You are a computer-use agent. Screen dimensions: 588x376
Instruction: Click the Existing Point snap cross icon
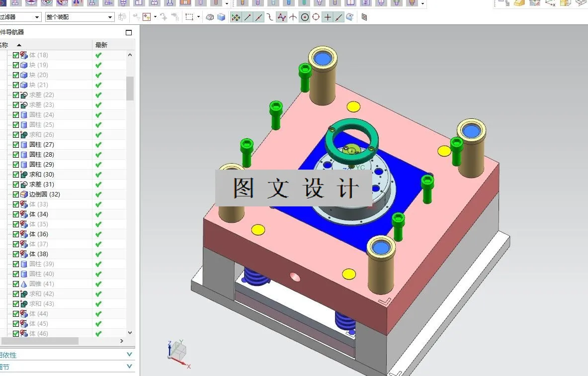[x=328, y=16]
